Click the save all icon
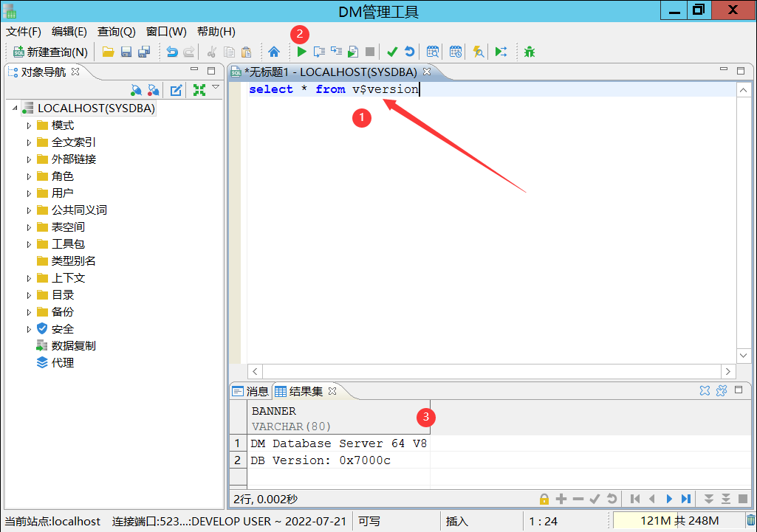Screen dimensions: 757x532 coord(144,52)
